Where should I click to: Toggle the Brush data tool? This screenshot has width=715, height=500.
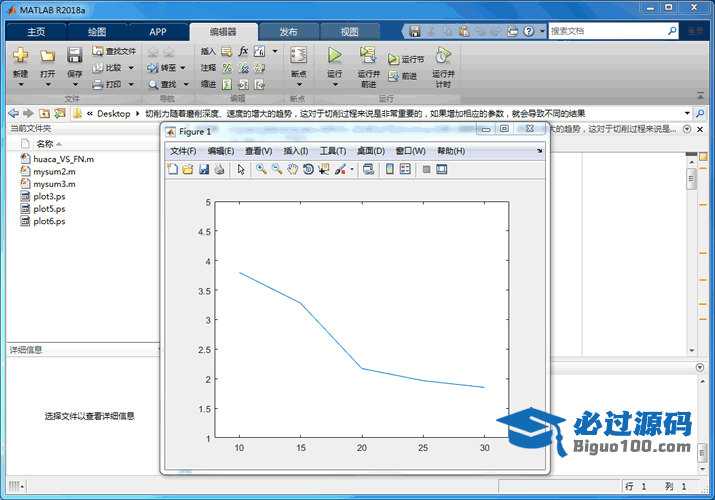point(340,170)
